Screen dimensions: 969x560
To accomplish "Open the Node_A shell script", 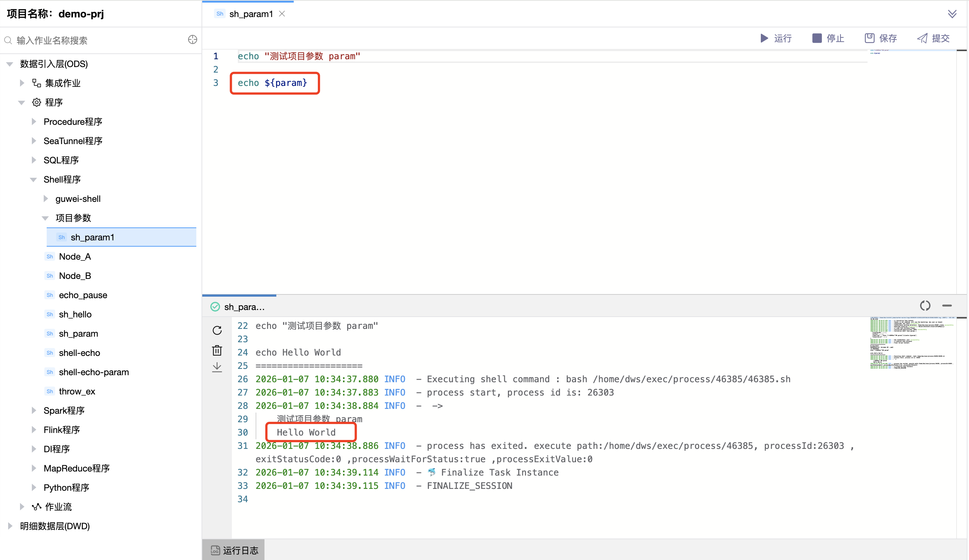I will pos(74,256).
